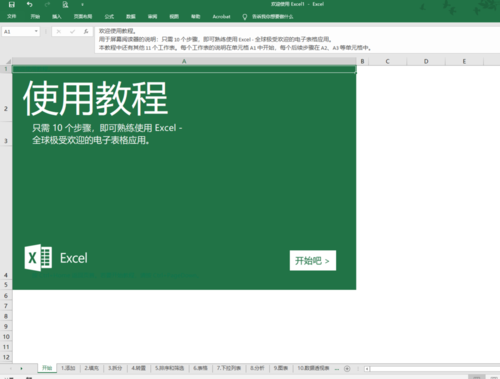Click the horizontal scrollbar track

(435, 369)
